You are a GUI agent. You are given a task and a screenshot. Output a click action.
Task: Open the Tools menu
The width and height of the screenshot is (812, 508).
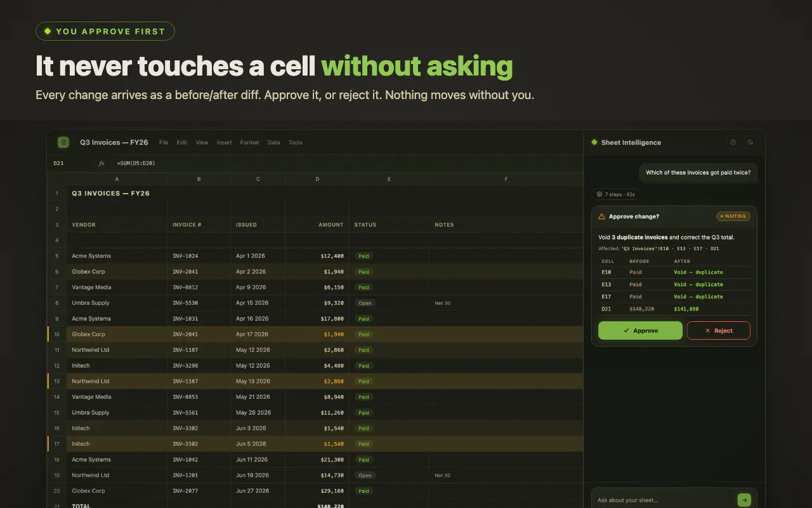[x=296, y=143]
